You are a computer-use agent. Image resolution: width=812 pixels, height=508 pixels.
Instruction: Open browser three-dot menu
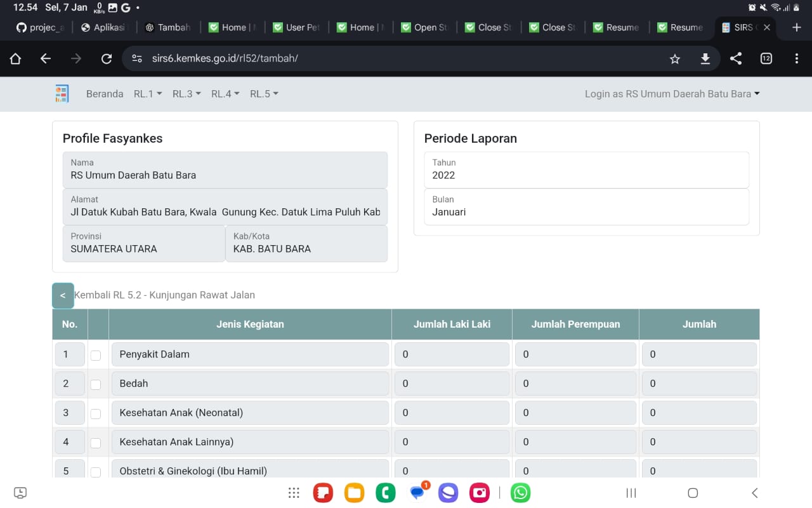coord(797,58)
